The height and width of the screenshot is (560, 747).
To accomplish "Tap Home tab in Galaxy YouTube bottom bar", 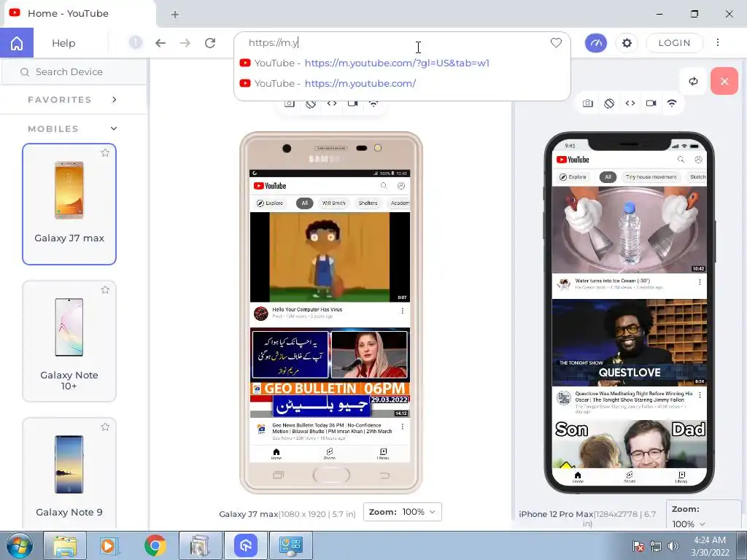I will click(276, 454).
